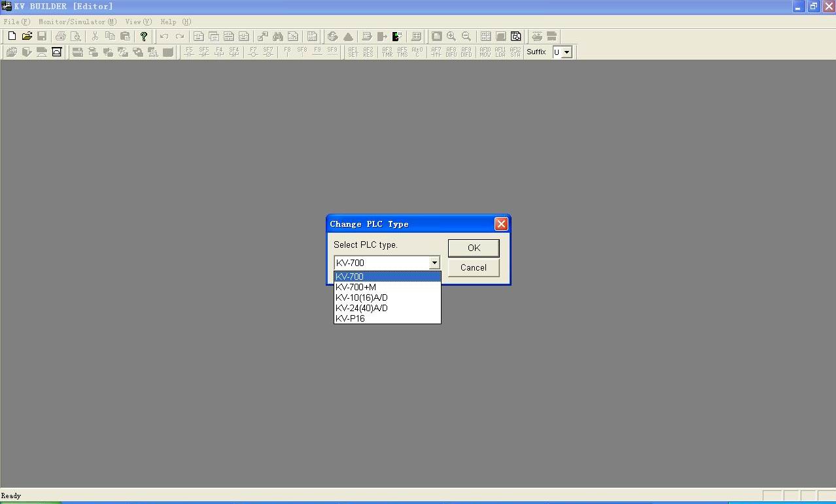
Task: Open the Monitor/Simulator menu
Action: (x=77, y=22)
